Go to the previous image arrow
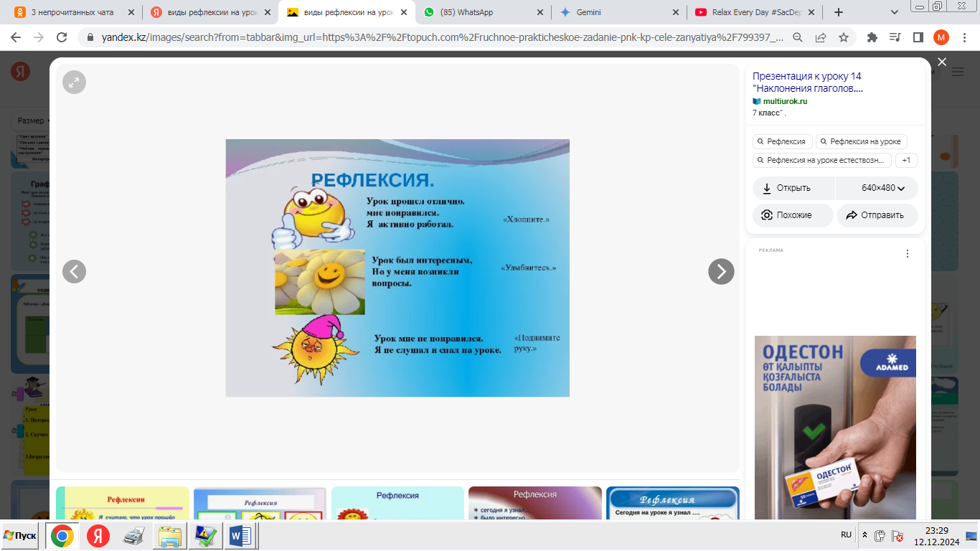Viewport: 980px width, 551px height. point(74,271)
